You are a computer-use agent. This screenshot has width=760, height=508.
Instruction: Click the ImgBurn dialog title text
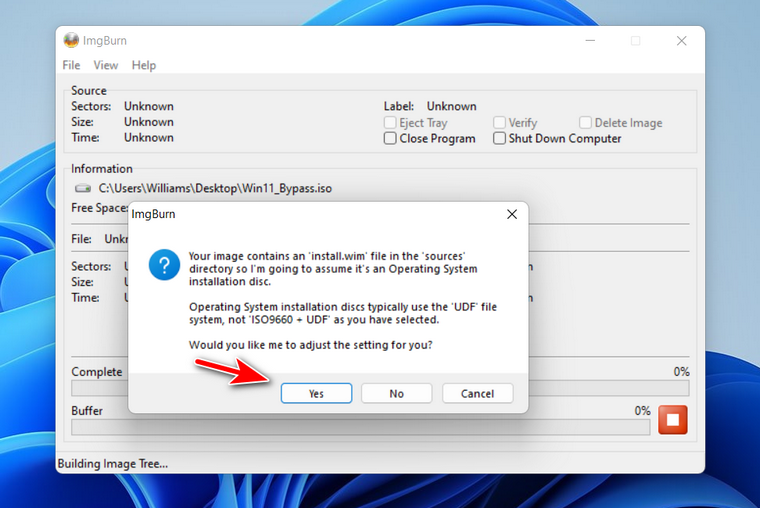[x=153, y=214]
